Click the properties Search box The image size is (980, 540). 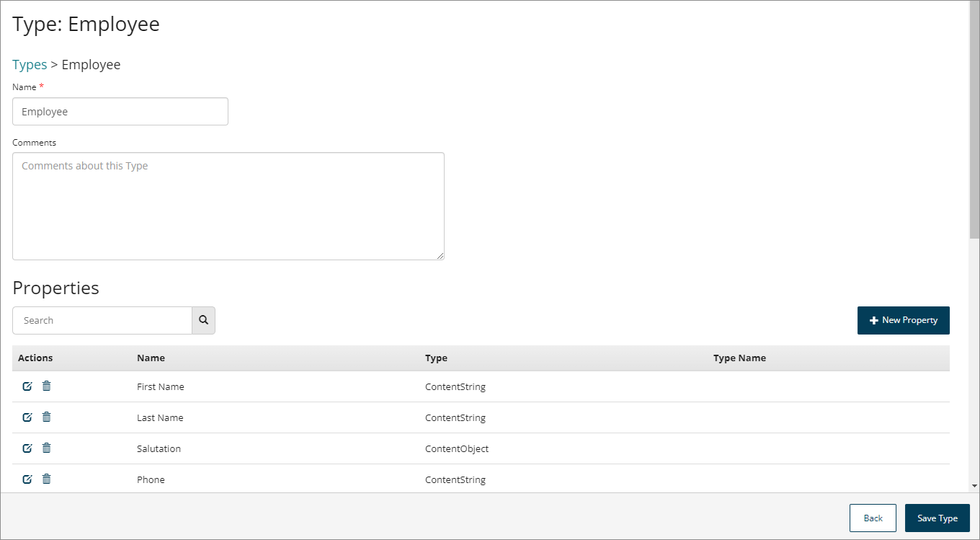coord(102,321)
